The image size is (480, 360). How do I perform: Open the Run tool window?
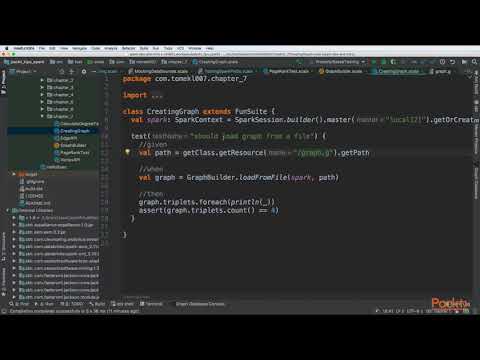pos(44,304)
